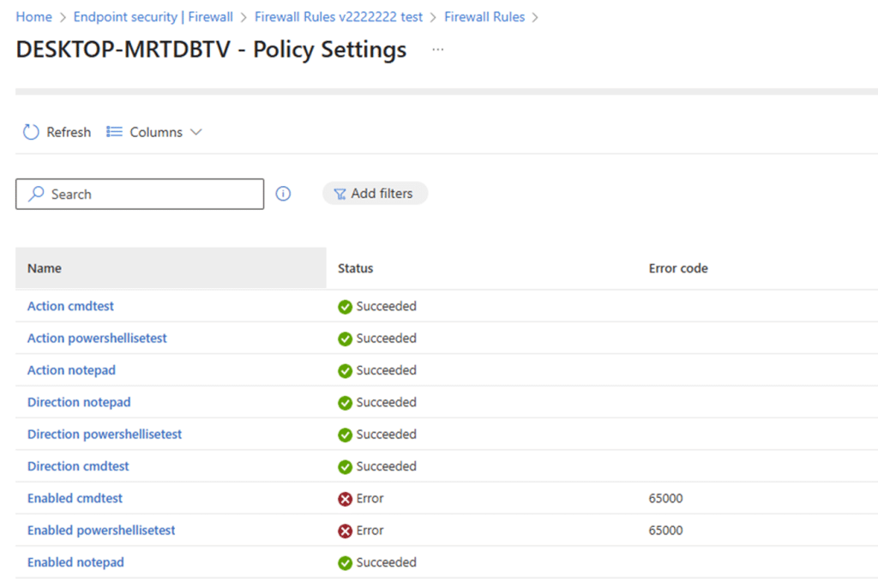This screenshot has height=588, width=878.
Task: Open the Direction notepad setting link
Action: click(79, 403)
